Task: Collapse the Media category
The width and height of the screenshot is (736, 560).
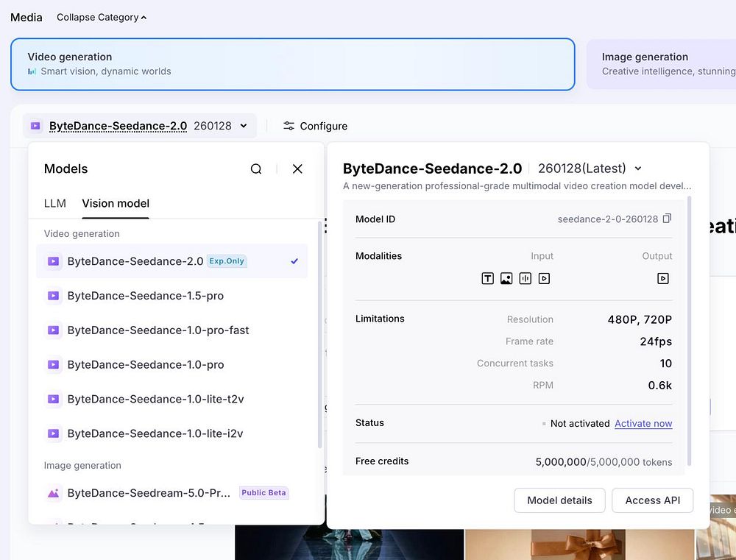Action: tap(102, 18)
